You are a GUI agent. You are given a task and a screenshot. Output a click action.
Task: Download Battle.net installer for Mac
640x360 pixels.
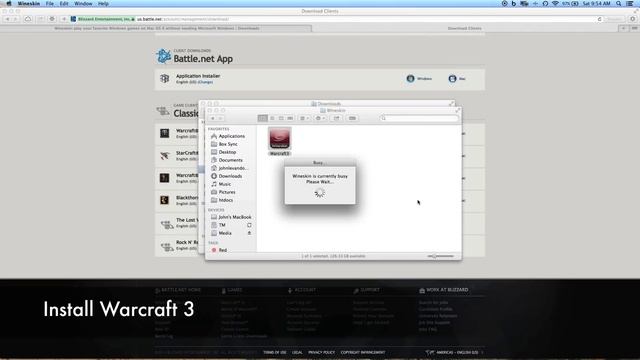pyautogui.click(x=457, y=79)
